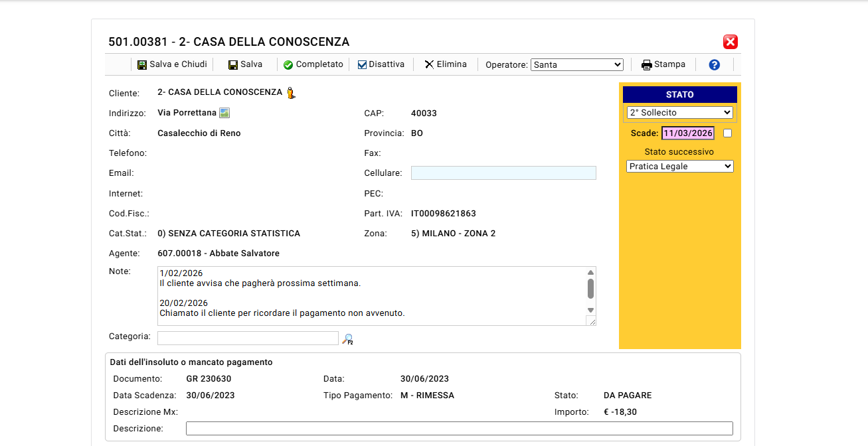Image resolution: width=868 pixels, height=446 pixels.
Task: Click inside the Cellulare input field
Action: coord(503,173)
